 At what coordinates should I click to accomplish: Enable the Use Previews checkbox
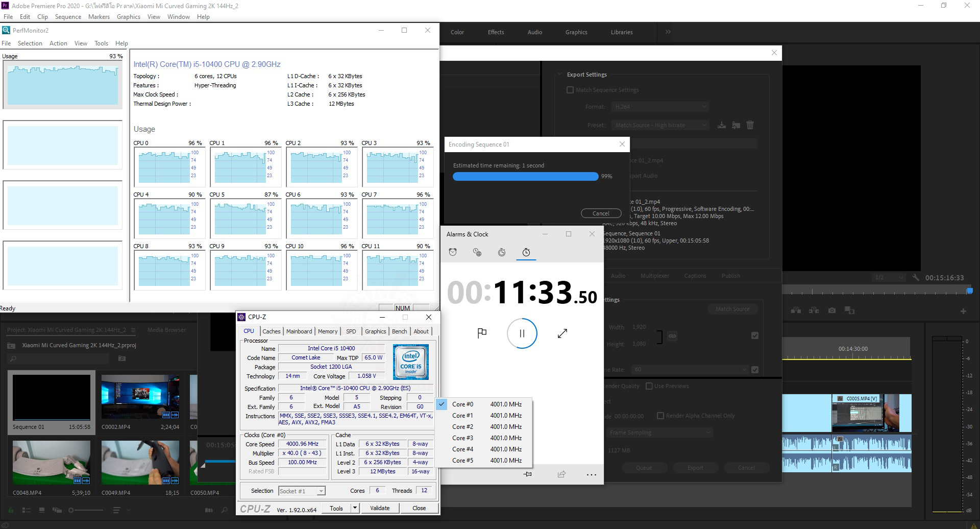pyautogui.click(x=649, y=386)
